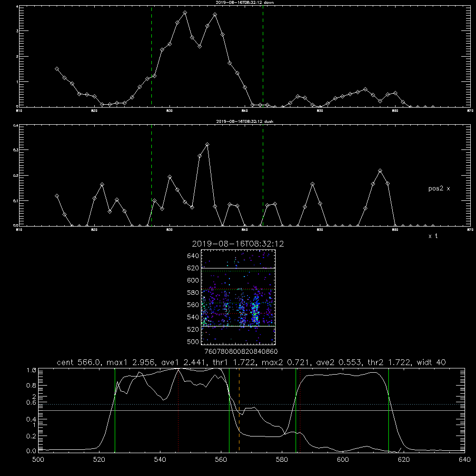Pick the tallest peak marker in dusk plot

click(208, 145)
